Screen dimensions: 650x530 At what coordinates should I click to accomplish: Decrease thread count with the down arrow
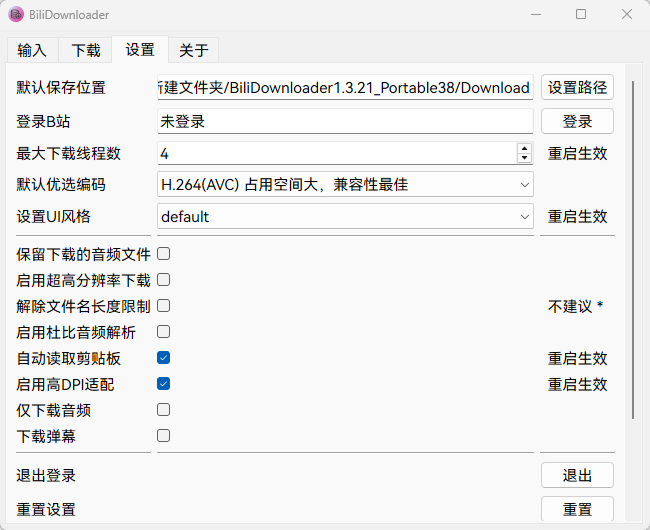[x=524, y=158]
